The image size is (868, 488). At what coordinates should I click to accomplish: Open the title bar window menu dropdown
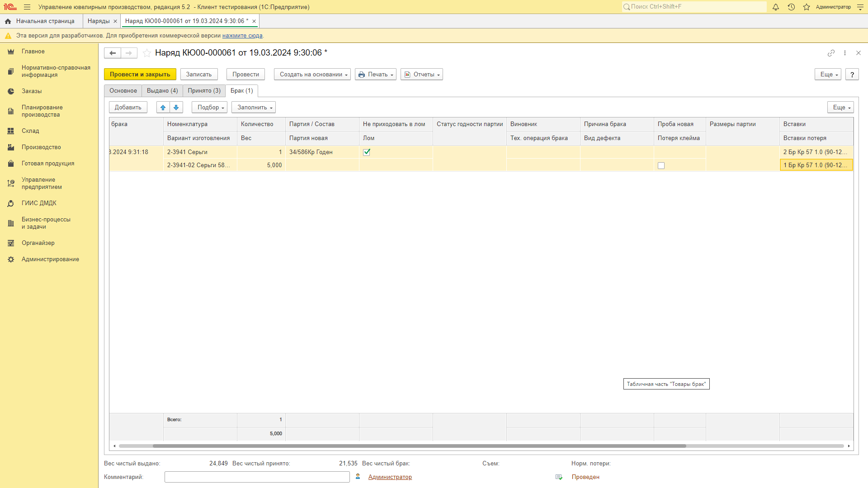[x=860, y=7]
